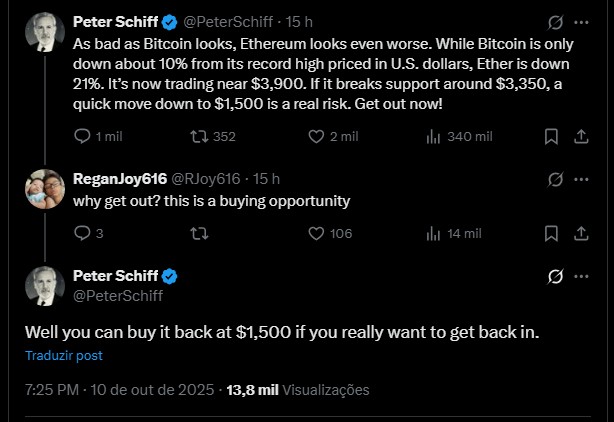This screenshot has height=422, width=614.
Task: Share Peter Schiff's top tweet
Action: (582, 137)
